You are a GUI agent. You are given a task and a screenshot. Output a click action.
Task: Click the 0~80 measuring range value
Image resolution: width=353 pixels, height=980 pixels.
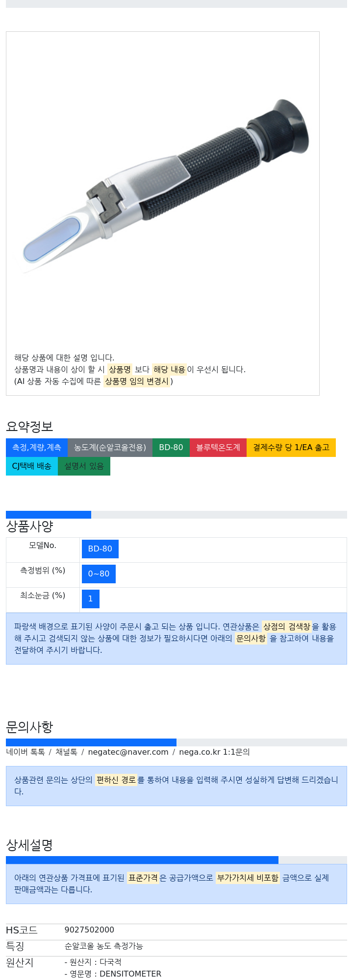(x=99, y=574)
